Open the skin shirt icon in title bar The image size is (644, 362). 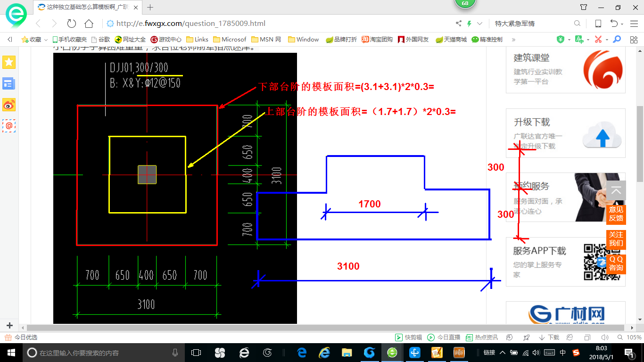click(x=584, y=7)
